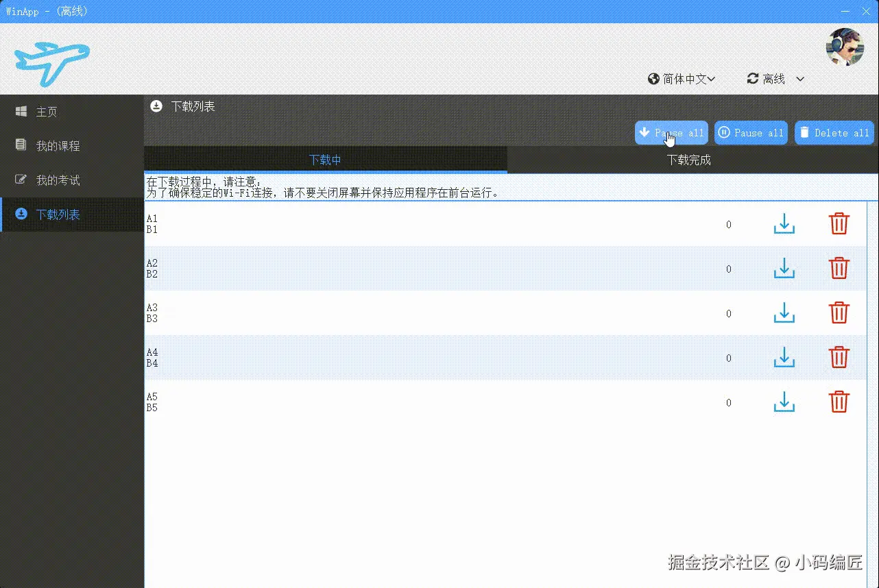
Task: Open the 简体中文 language dropdown
Action: [682, 79]
